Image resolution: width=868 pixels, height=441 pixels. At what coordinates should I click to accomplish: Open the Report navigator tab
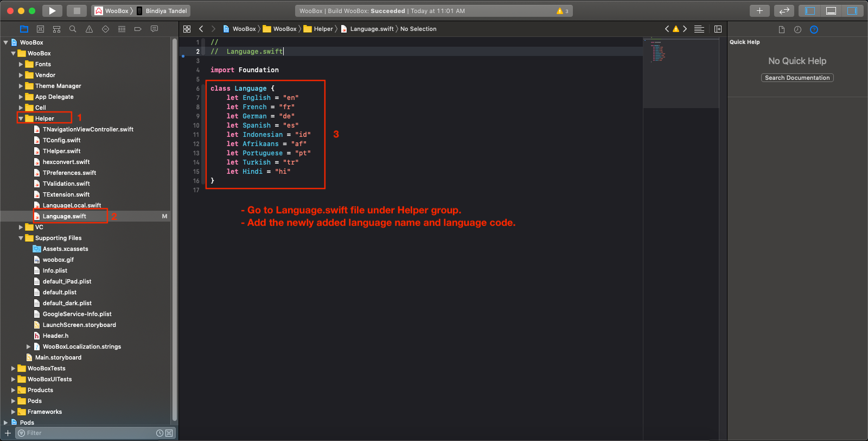(x=154, y=29)
